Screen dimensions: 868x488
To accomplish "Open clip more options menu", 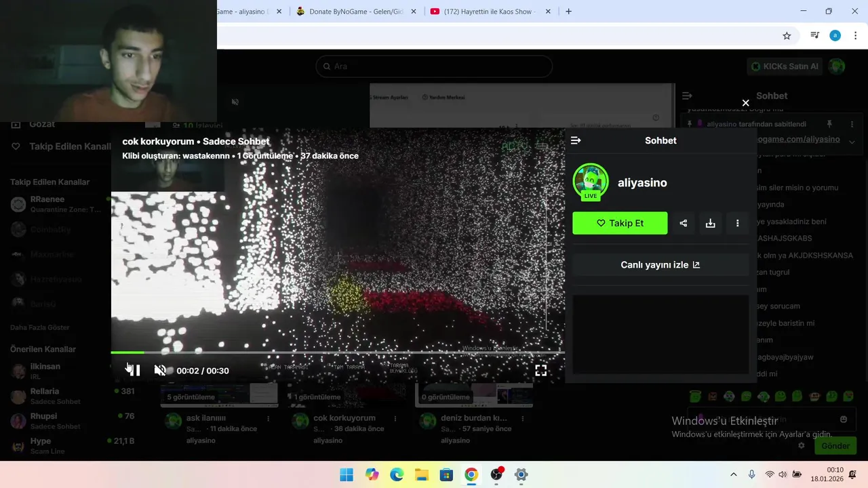I will [737, 223].
